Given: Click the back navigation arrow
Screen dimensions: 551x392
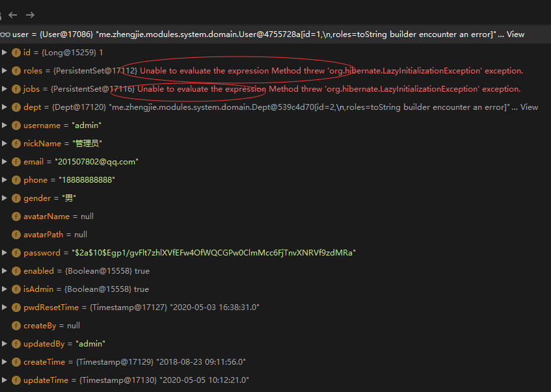Looking at the screenshot, I should 13,15.
